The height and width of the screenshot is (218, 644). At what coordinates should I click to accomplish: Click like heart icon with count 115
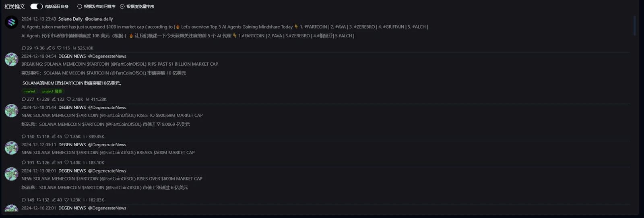click(59, 48)
